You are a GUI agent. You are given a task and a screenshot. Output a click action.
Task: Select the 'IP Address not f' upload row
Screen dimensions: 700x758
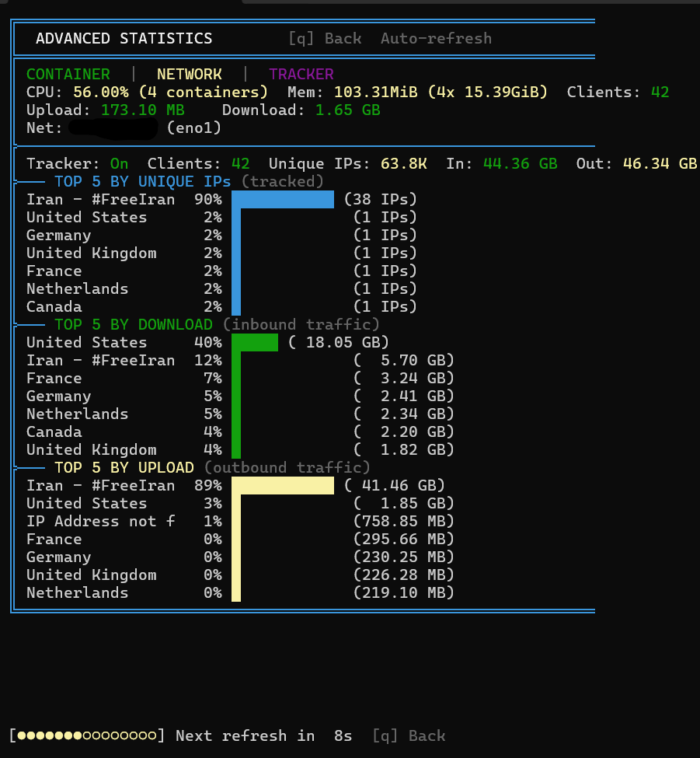point(101,522)
